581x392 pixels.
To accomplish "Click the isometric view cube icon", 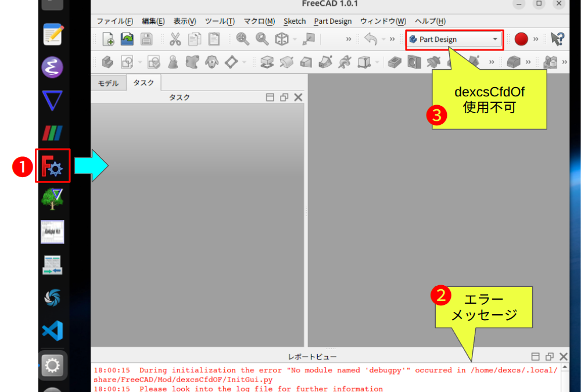I will pos(282,39).
